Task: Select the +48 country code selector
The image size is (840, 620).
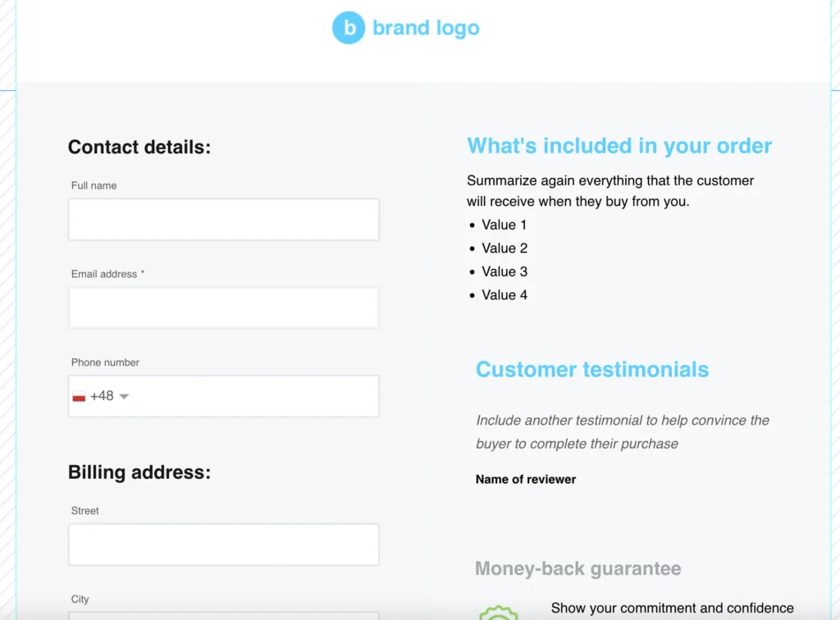Action: point(101,396)
